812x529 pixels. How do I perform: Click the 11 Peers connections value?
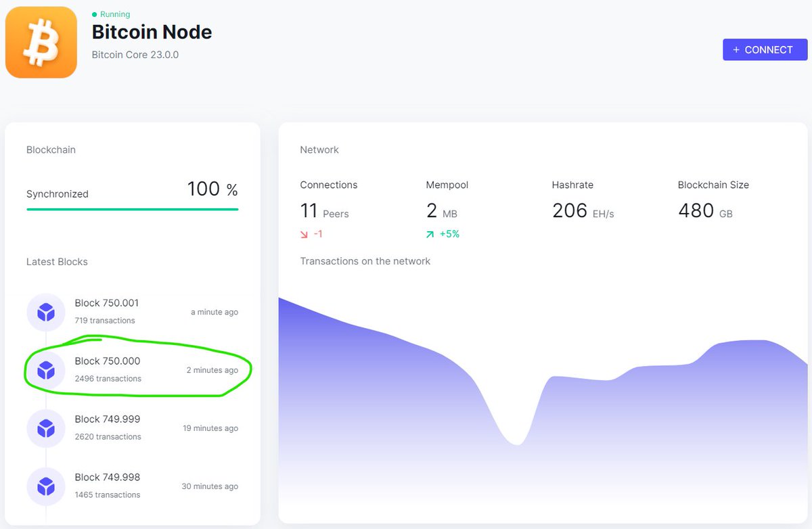(x=325, y=211)
